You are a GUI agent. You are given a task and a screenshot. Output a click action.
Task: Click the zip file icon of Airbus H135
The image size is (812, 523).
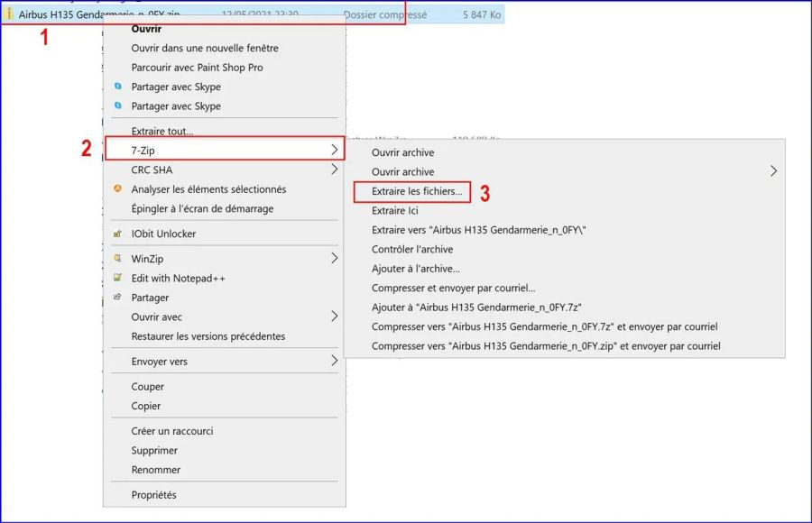9,14
